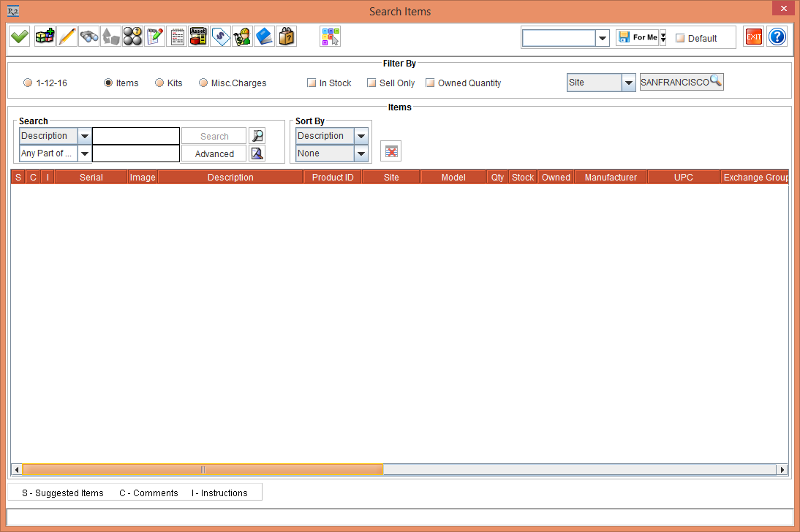Screen dimensions: 800x532
Task: Click the green checkmark toolbar icon
Action: [x=20, y=37]
